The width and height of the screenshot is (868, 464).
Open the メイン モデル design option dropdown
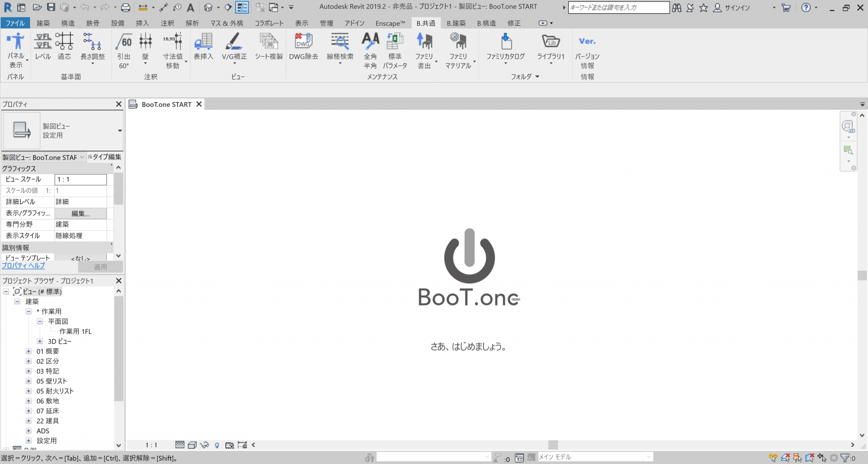pyautogui.click(x=595, y=457)
